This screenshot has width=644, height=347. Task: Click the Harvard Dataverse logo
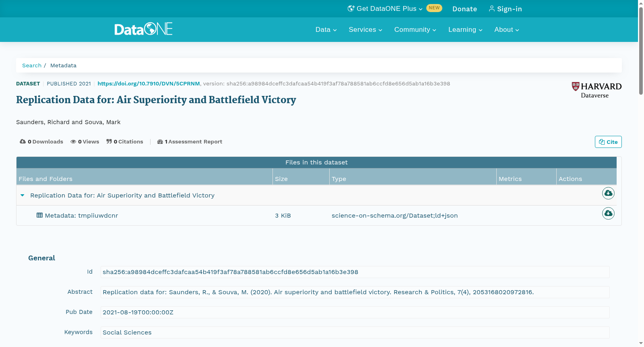pos(597,90)
